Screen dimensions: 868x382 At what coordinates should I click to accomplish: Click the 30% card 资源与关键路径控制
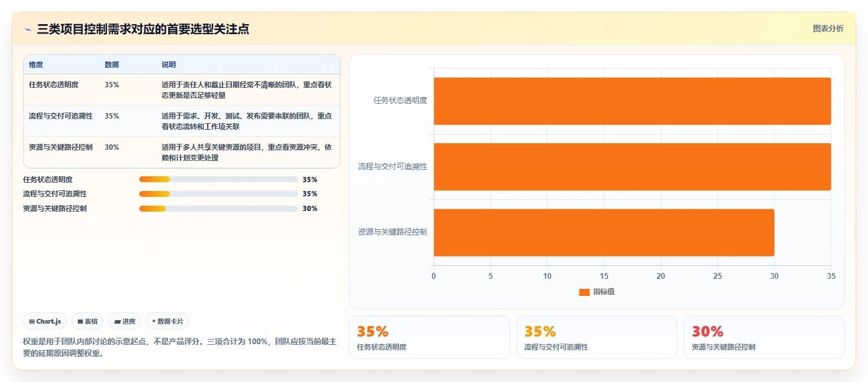pos(764,337)
